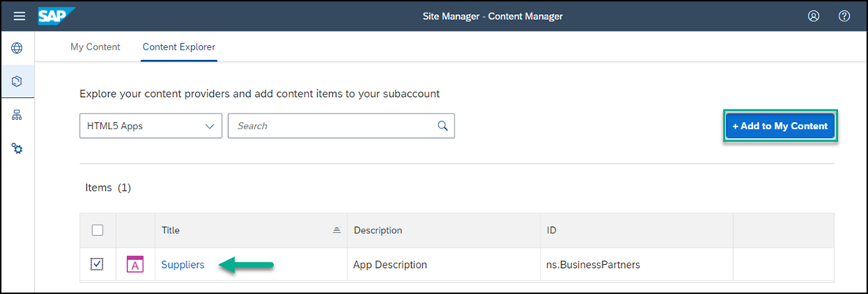Viewport: 868px width, 294px height.
Task: Open the Suppliers app link
Action: tap(183, 265)
